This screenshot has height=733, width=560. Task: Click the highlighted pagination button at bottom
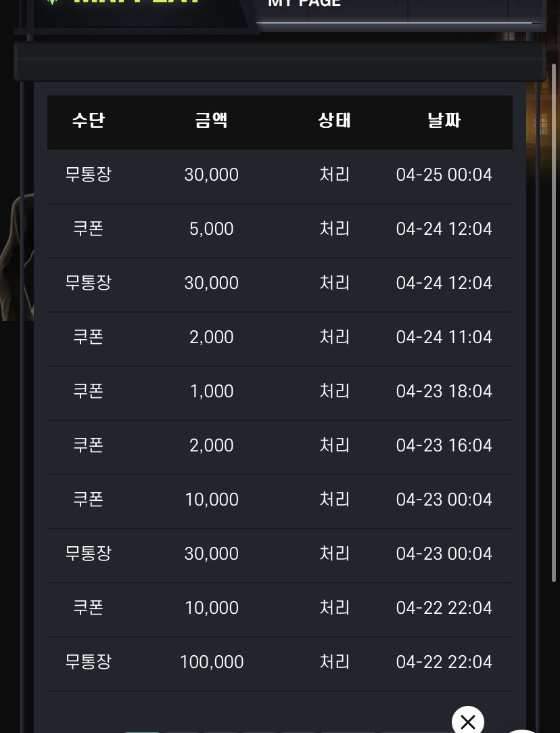pos(142,731)
